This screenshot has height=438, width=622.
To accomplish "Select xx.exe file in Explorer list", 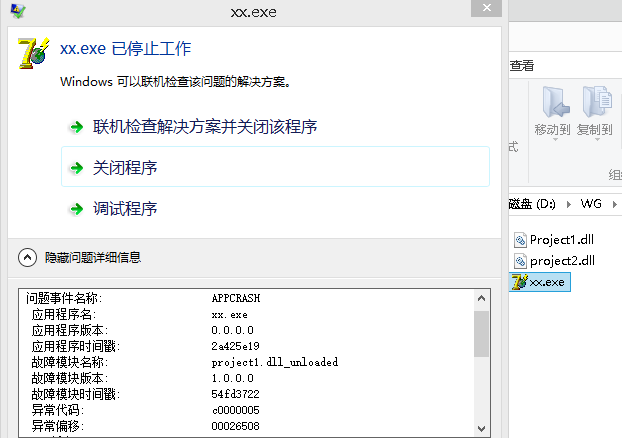I will pos(539,282).
